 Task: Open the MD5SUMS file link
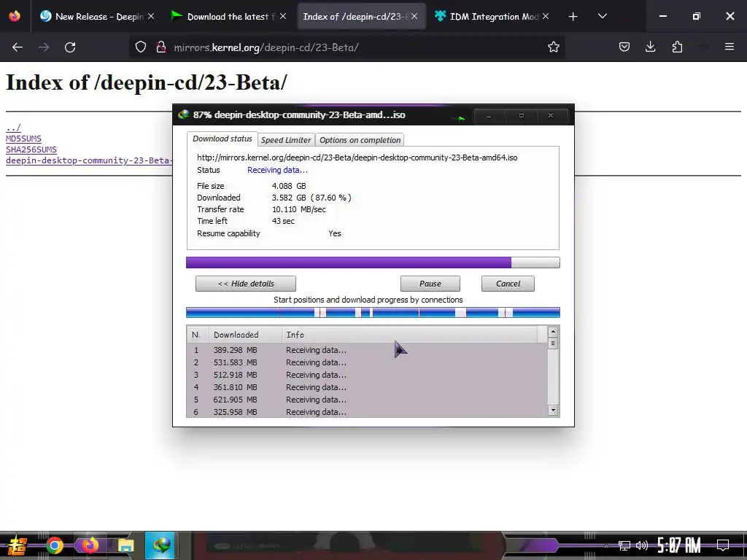(23, 139)
